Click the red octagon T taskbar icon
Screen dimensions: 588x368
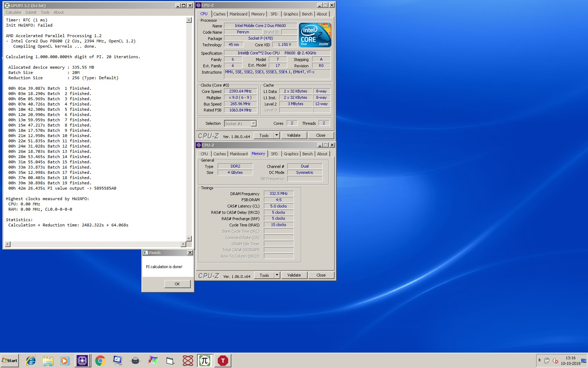(223, 361)
